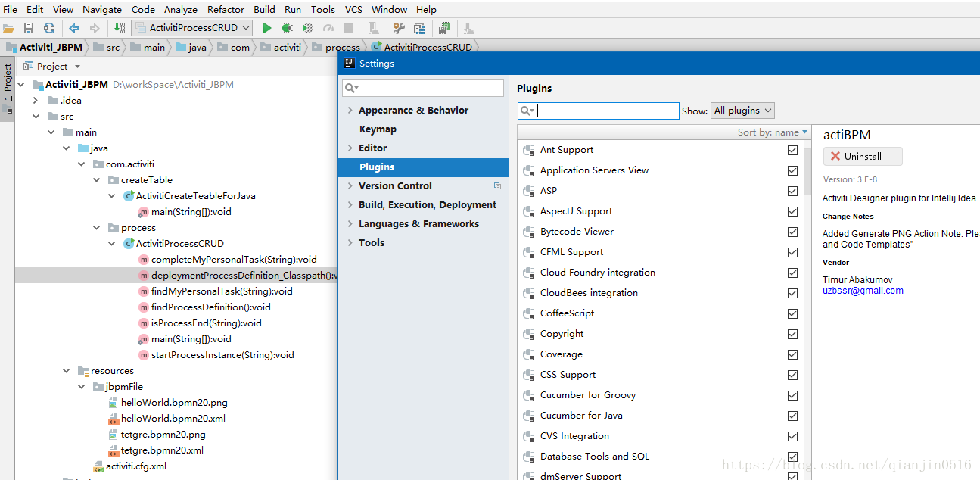The height and width of the screenshot is (480, 980).
Task: Select findProcessDefinition():void method
Action: tap(210, 307)
